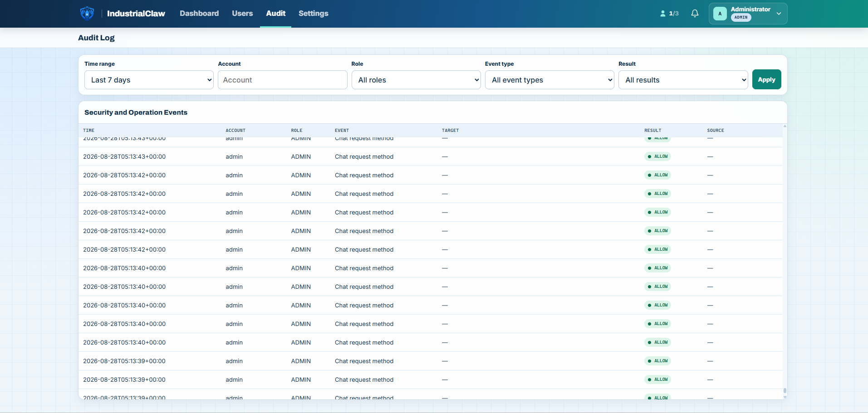Image resolution: width=868 pixels, height=413 pixels.
Task: Click the TIME column header
Action: (89, 131)
